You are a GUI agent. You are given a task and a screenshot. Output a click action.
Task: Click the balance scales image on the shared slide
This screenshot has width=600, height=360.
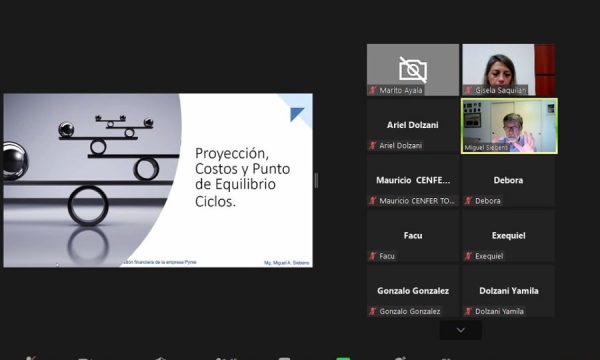[x=92, y=180]
